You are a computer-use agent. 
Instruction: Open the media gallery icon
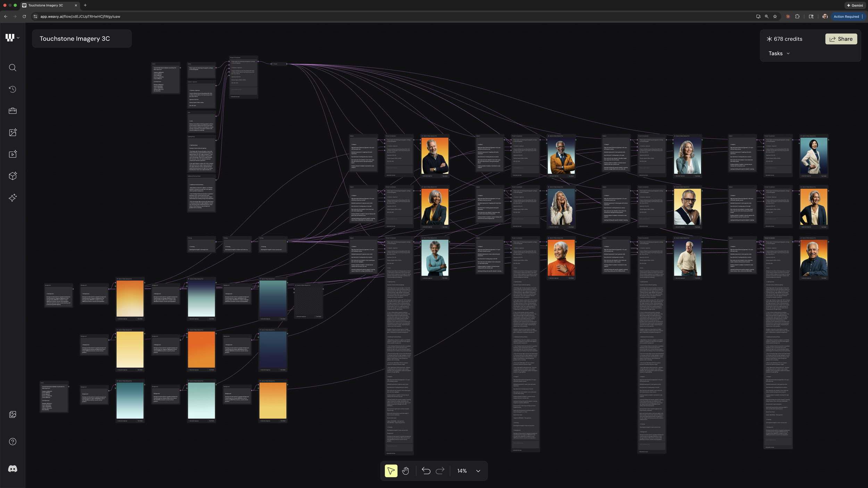click(x=12, y=414)
